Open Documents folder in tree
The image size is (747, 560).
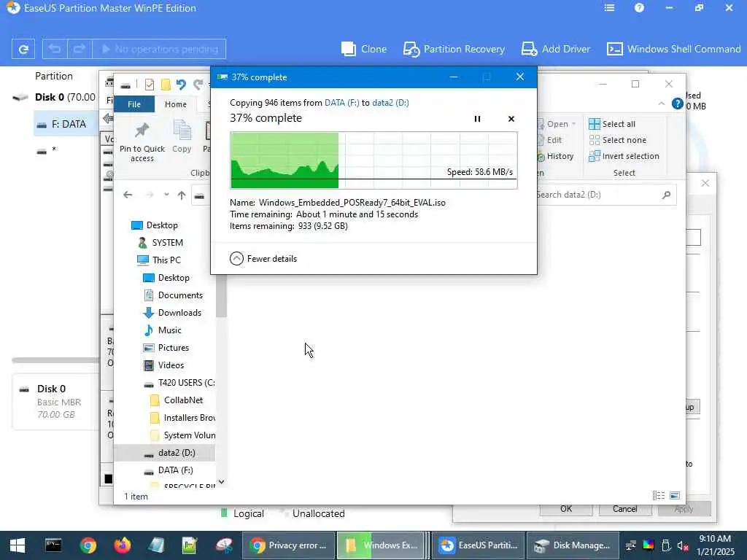click(172, 295)
